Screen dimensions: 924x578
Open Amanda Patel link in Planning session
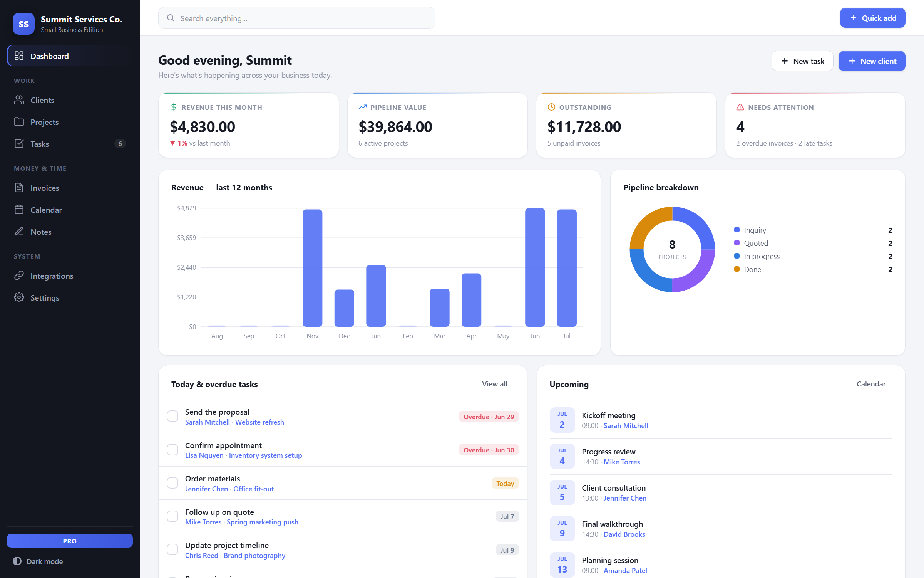pos(625,570)
